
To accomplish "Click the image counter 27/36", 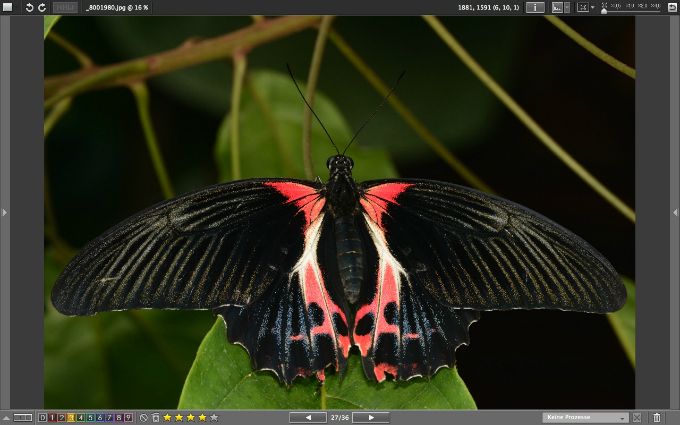I will click(x=340, y=418).
